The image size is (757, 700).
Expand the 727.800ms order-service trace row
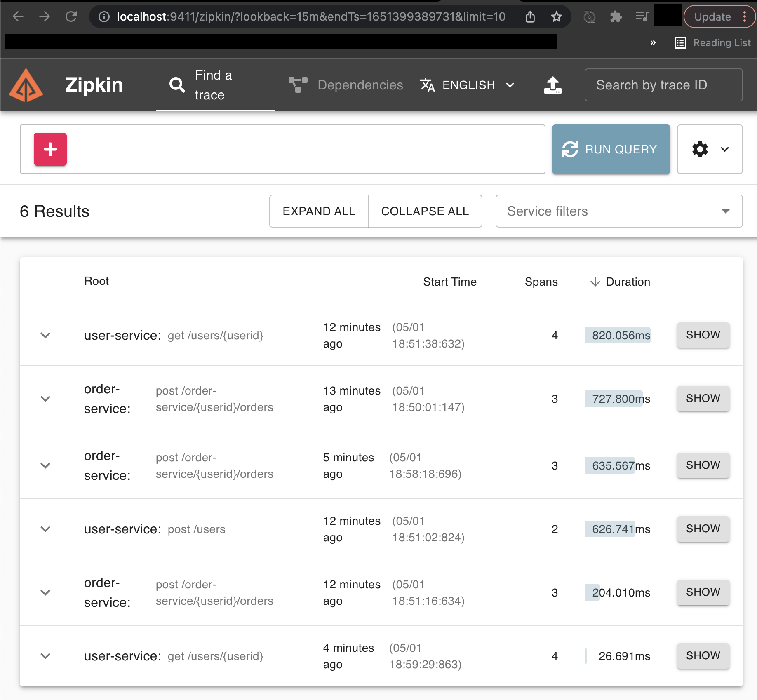coord(45,399)
